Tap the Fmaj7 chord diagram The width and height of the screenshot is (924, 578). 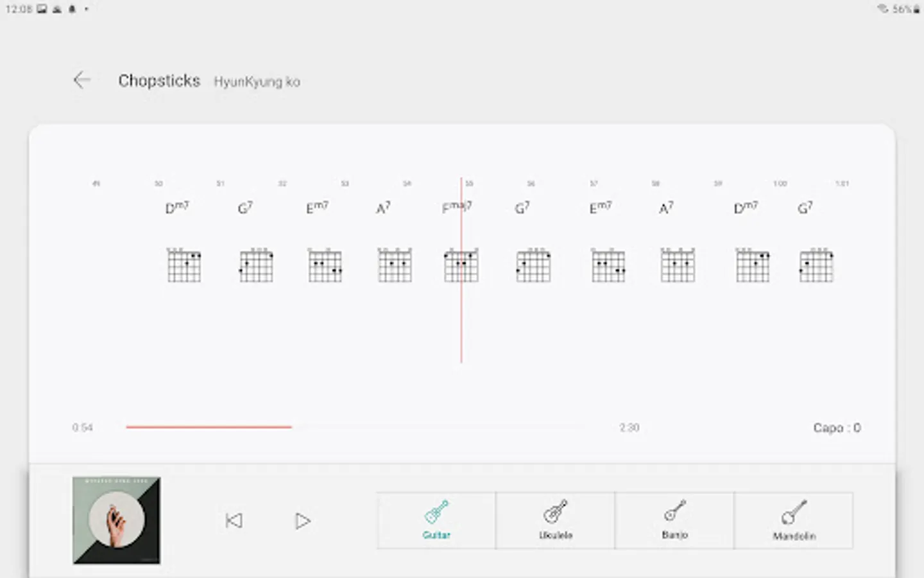click(461, 265)
